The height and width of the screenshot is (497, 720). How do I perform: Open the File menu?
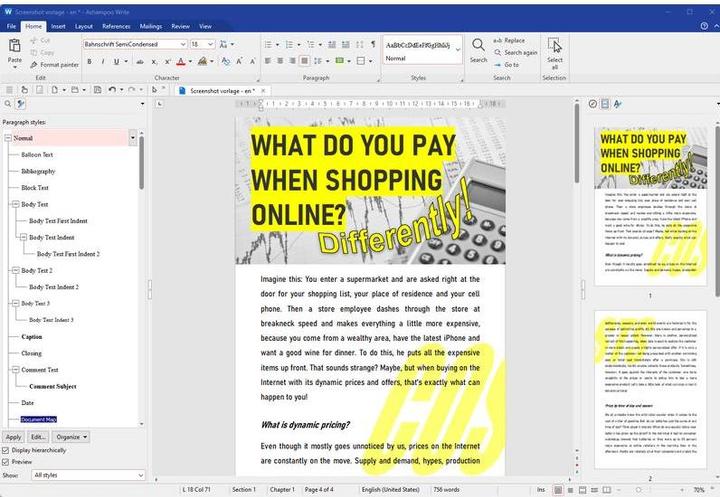[11, 26]
